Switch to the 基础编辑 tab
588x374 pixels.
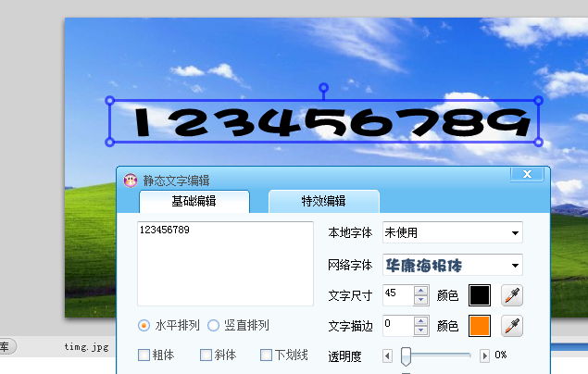194,202
